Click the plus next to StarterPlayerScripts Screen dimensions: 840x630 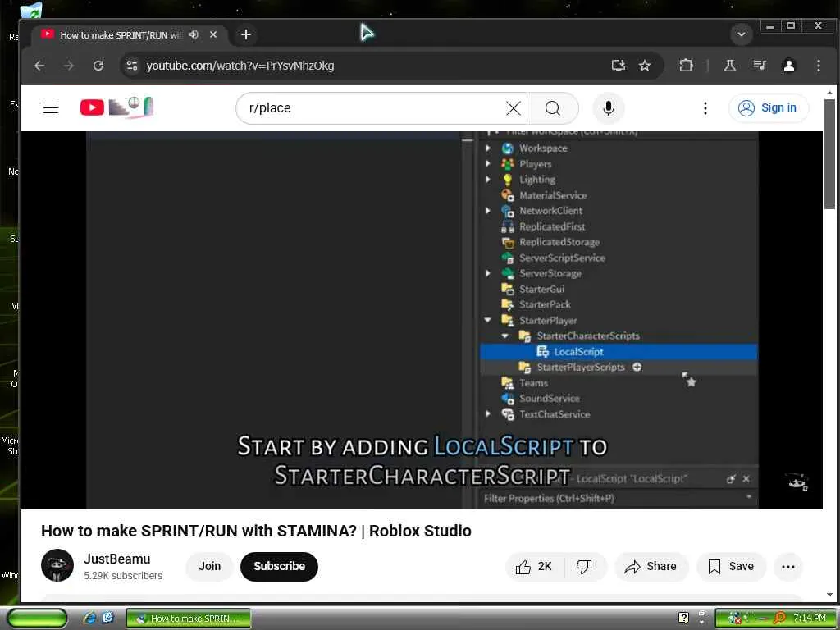point(637,367)
